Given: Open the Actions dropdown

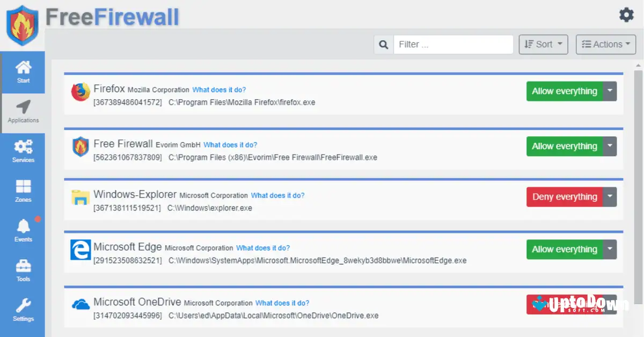Looking at the screenshot, I should [x=605, y=44].
